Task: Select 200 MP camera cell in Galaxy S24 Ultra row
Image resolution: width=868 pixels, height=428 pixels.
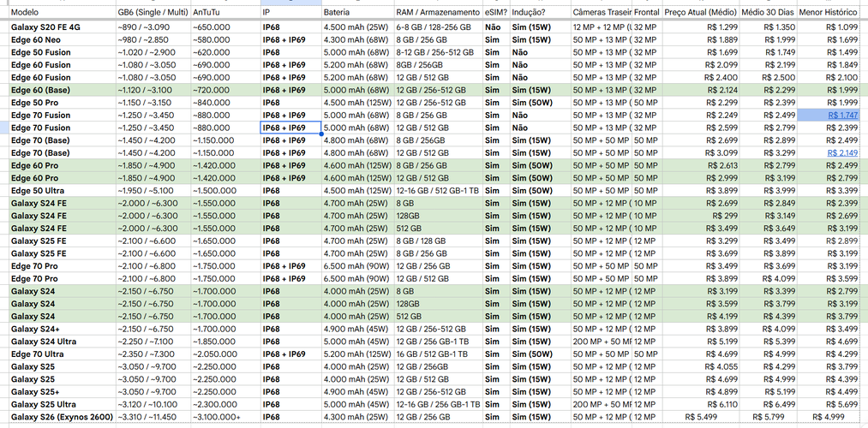Action: (602, 342)
